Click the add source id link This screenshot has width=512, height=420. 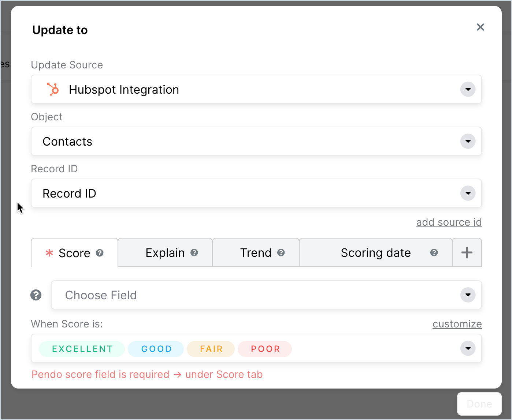[449, 222]
